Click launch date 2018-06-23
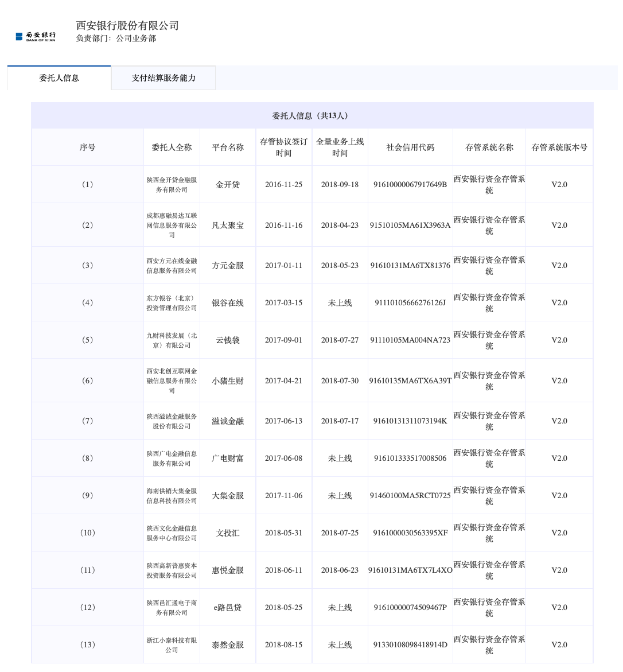 [340, 570]
